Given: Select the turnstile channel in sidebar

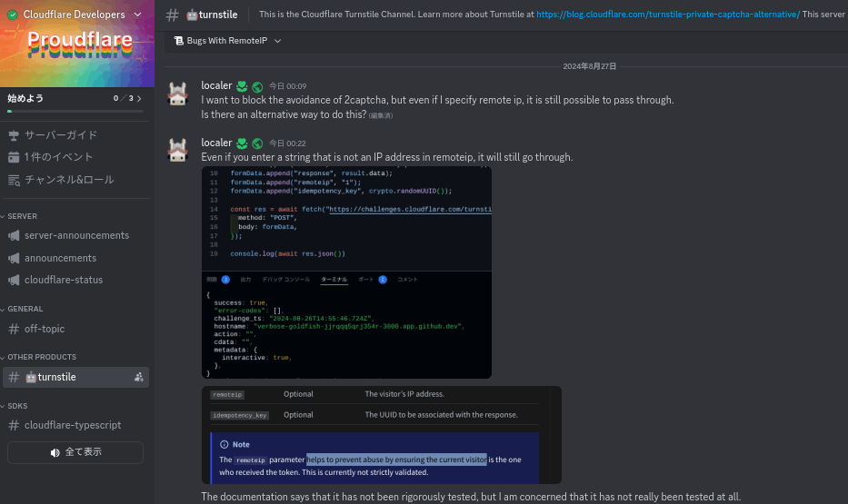Looking at the screenshot, I should [x=75, y=377].
